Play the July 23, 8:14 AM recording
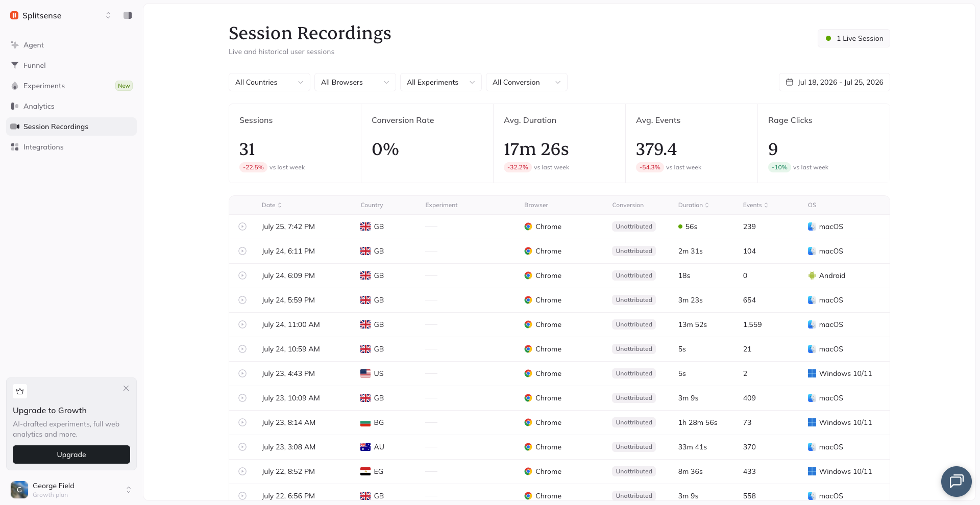The image size is (980, 505). click(x=242, y=422)
